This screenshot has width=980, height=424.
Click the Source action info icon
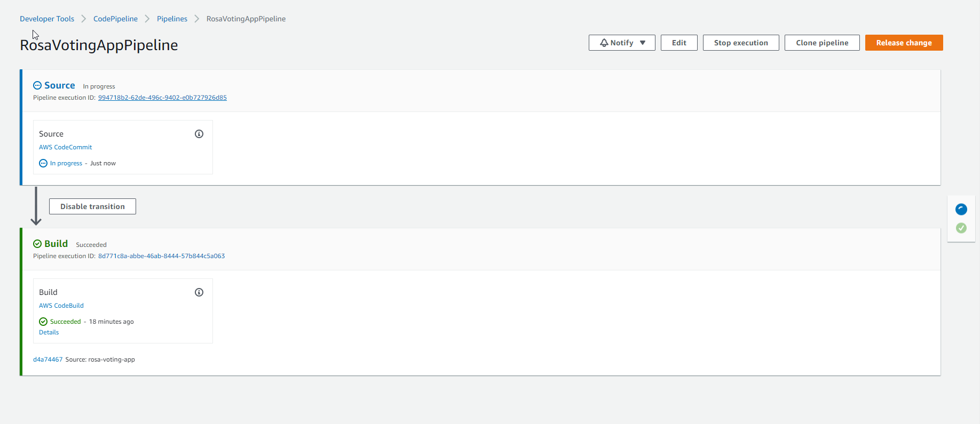pos(199,134)
